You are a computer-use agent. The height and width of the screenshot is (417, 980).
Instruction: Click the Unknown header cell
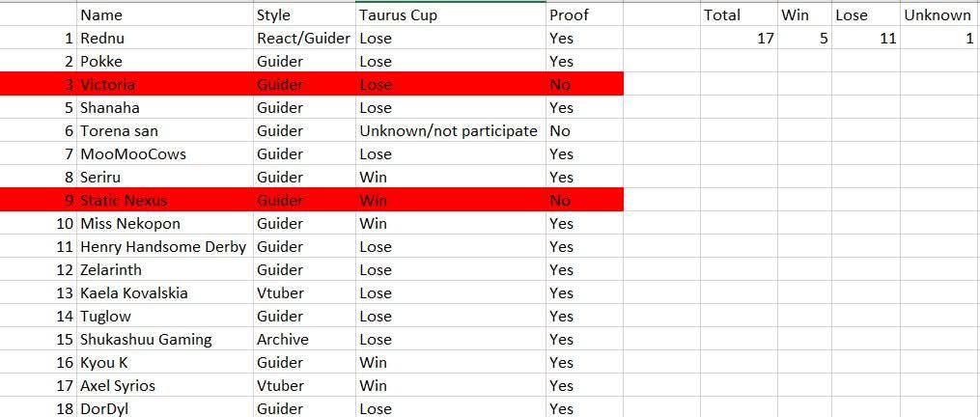point(940,15)
